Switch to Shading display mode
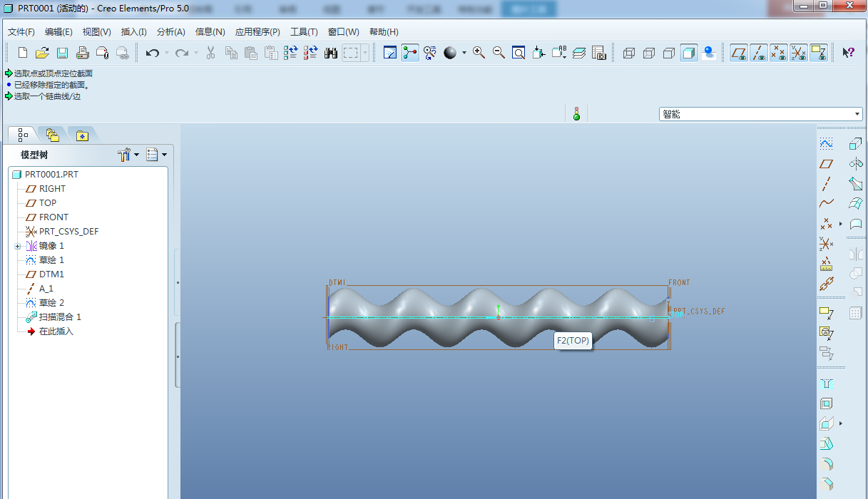This screenshot has width=868, height=499. tap(688, 53)
